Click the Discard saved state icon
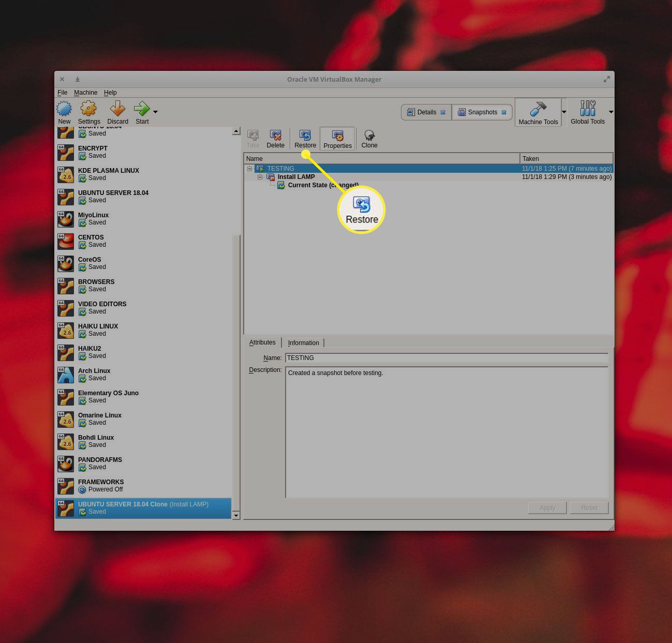Image resolution: width=672 pixels, height=643 pixels. point(117,109)
